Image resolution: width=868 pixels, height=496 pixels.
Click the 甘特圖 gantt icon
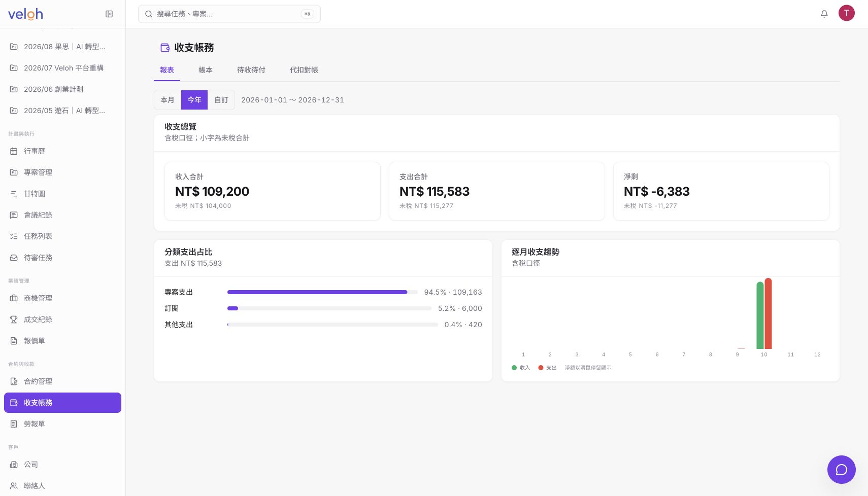[x=14, y=194]
